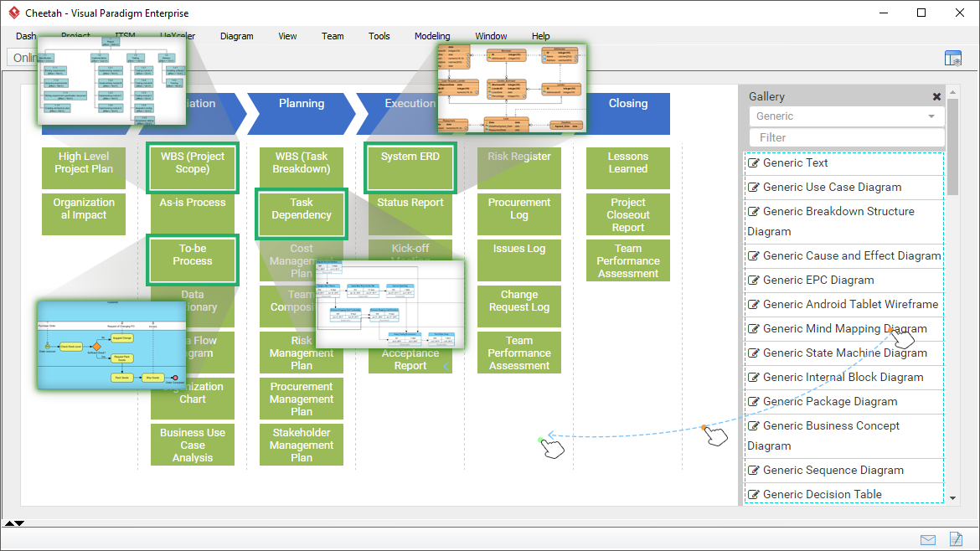Click the Generic Text edit icon
The width and height of the screenshot is (980, 551).
point(754,163)
